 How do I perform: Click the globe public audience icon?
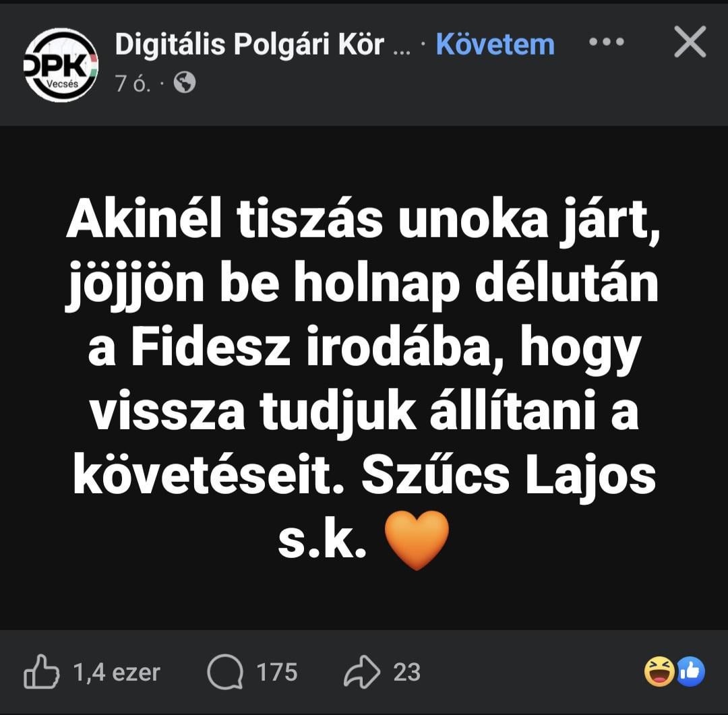184,83
